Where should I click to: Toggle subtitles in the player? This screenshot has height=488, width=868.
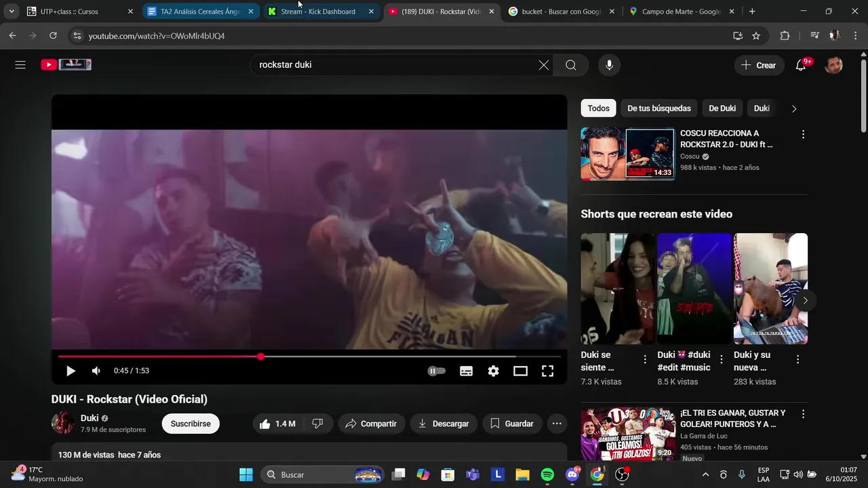click(x=467, y=371)
